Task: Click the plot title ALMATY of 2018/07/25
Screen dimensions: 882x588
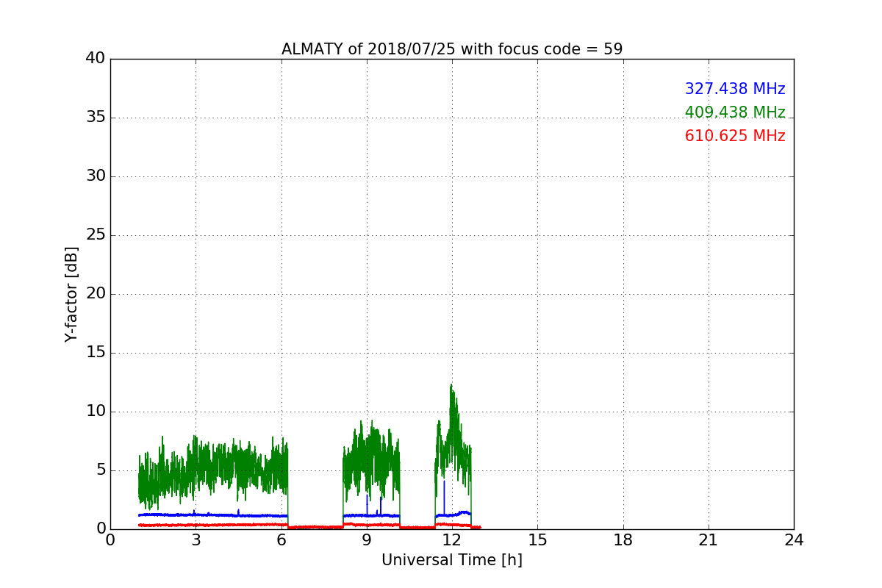Action: pyautogui.click(x=452, y=49)
